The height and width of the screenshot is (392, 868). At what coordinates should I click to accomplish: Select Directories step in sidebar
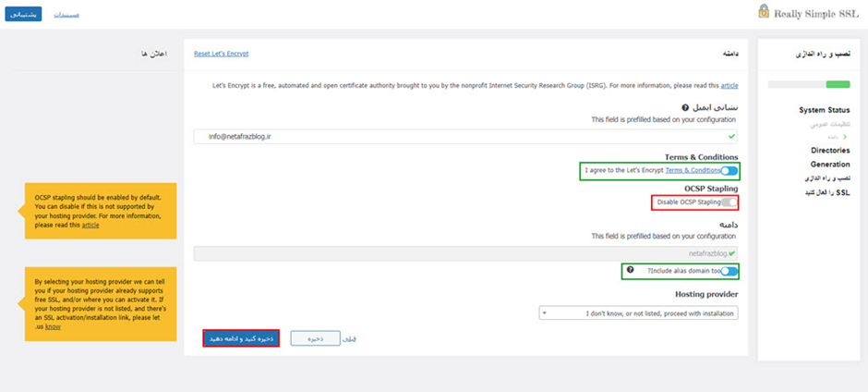point(830,151)
